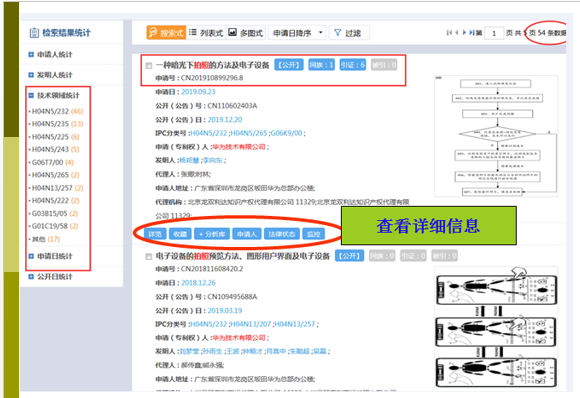580x398 pixels.
Task: Filter by 其他 (17) in sidebar
Action: coord(45,239)
